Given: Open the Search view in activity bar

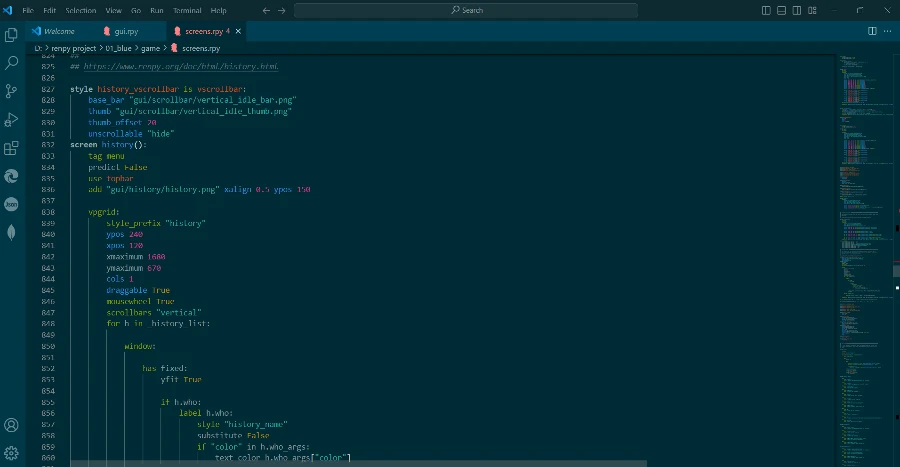Looking at the screenshot, I should [x=12, y=62].
